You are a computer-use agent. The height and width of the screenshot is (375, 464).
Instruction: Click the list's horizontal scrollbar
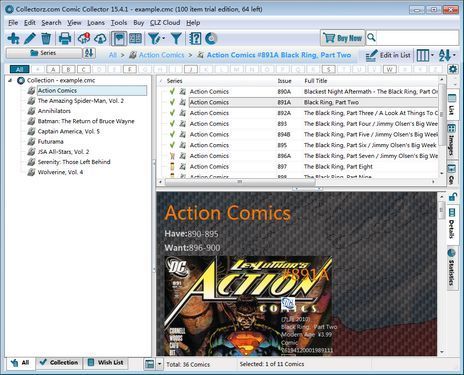coord(240,182)
